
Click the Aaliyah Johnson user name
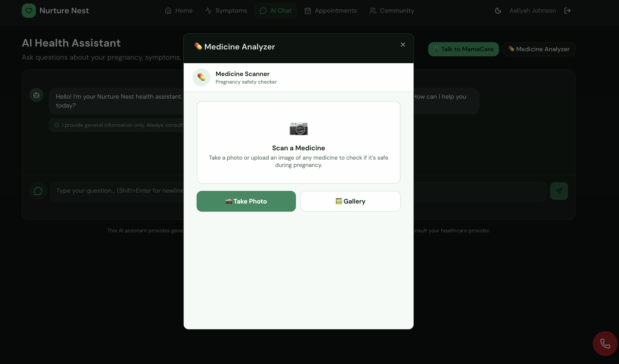[x=532, y=11]
